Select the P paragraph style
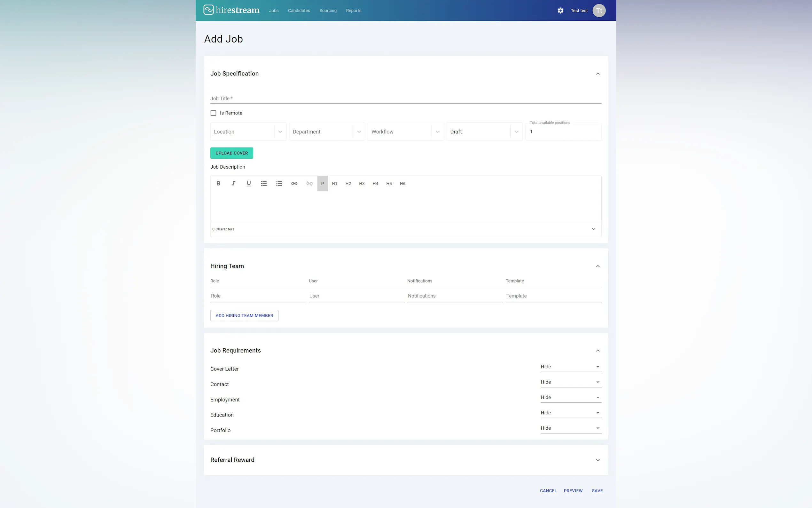This screenshot has height=508, width=812. point(322,183)
